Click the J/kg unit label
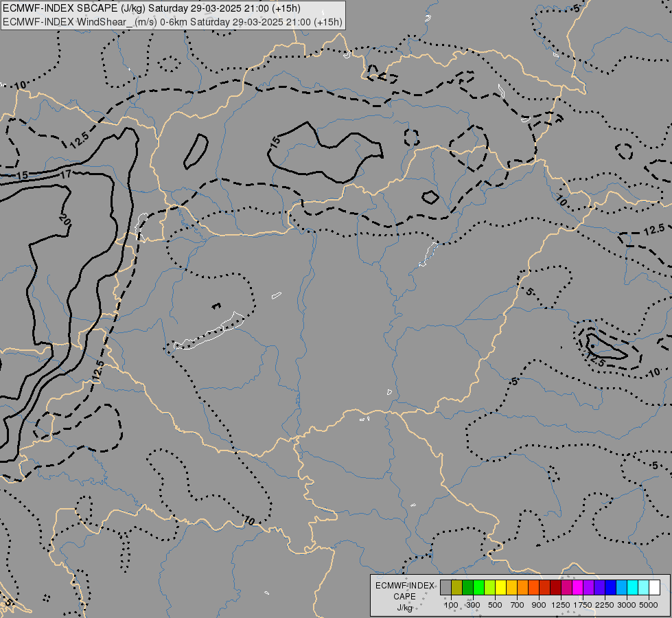The image size is (672, 618). point(404,608)
